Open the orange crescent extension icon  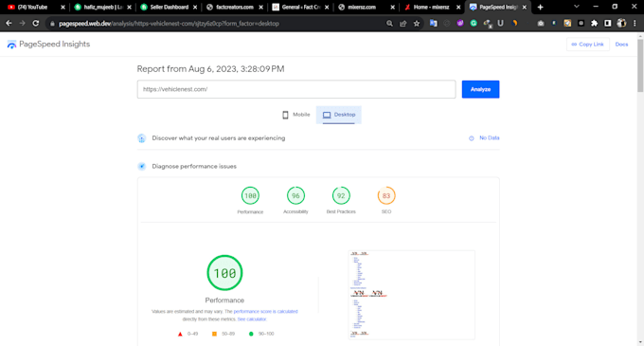[x=514, y=24]
